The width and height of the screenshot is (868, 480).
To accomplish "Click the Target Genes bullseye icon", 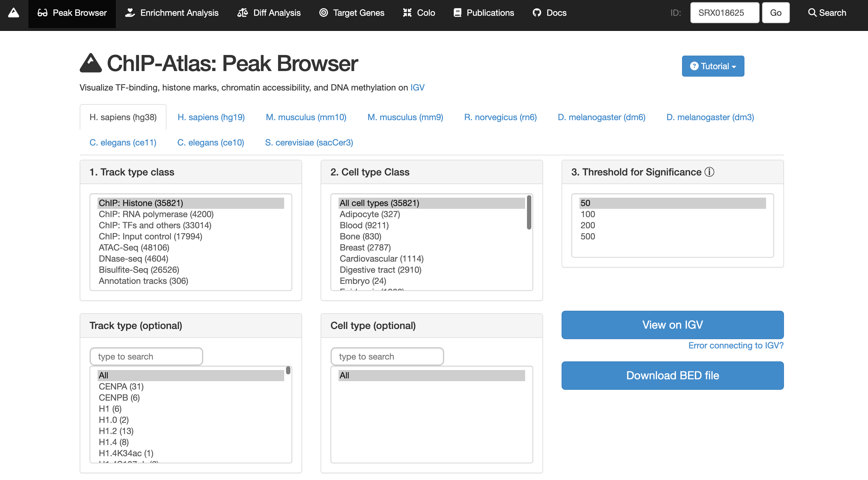I will 323,13.
